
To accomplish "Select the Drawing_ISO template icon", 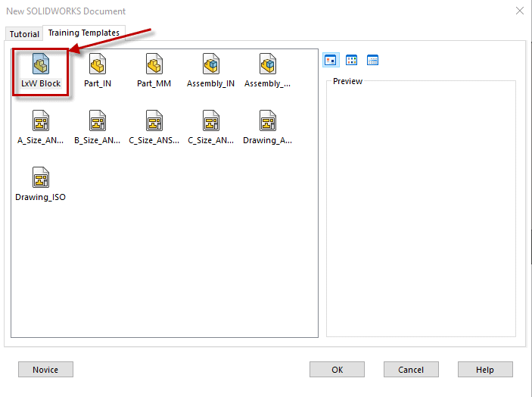I will (41, 177).
